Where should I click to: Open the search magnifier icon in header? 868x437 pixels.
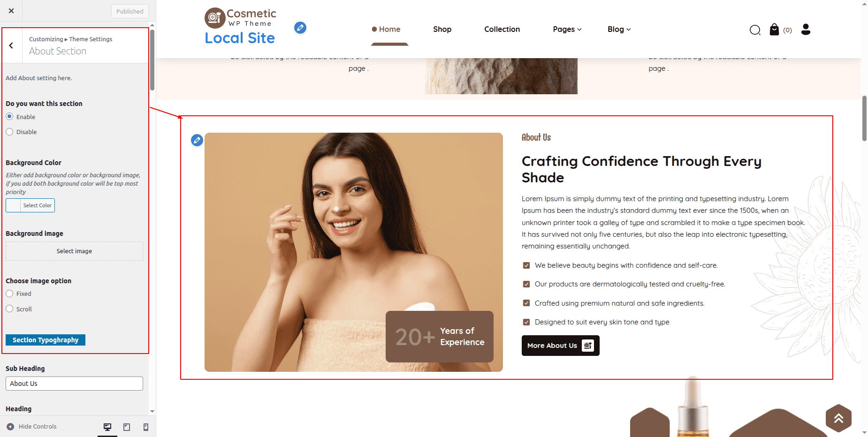pos(755,30)
